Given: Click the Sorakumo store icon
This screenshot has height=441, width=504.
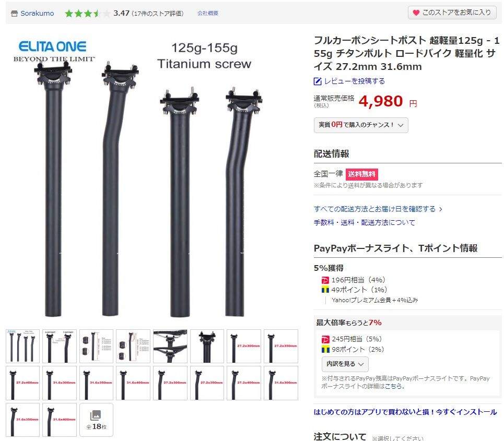Looking at the screenshot, I should 14,14.
